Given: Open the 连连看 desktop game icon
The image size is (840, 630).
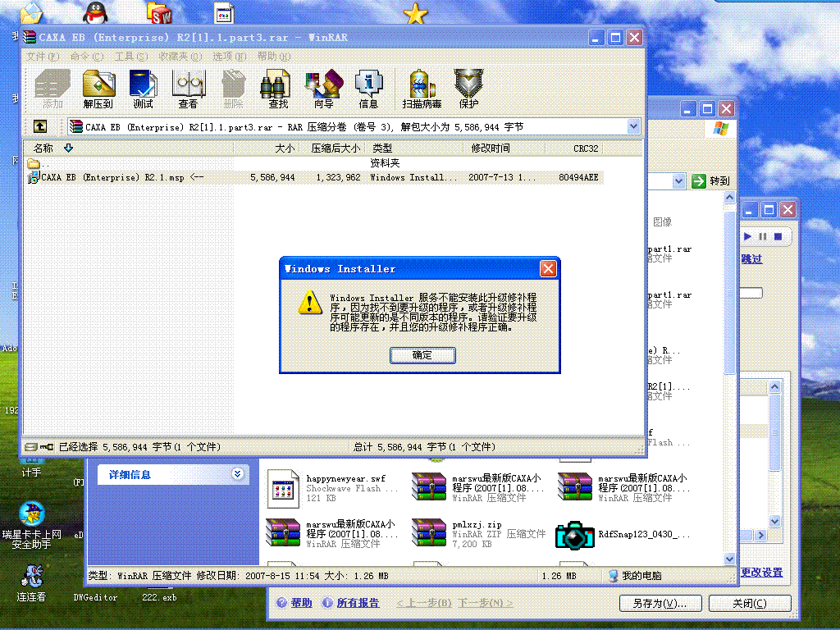Looking at the screenshot, I should [x=31, y=583].
